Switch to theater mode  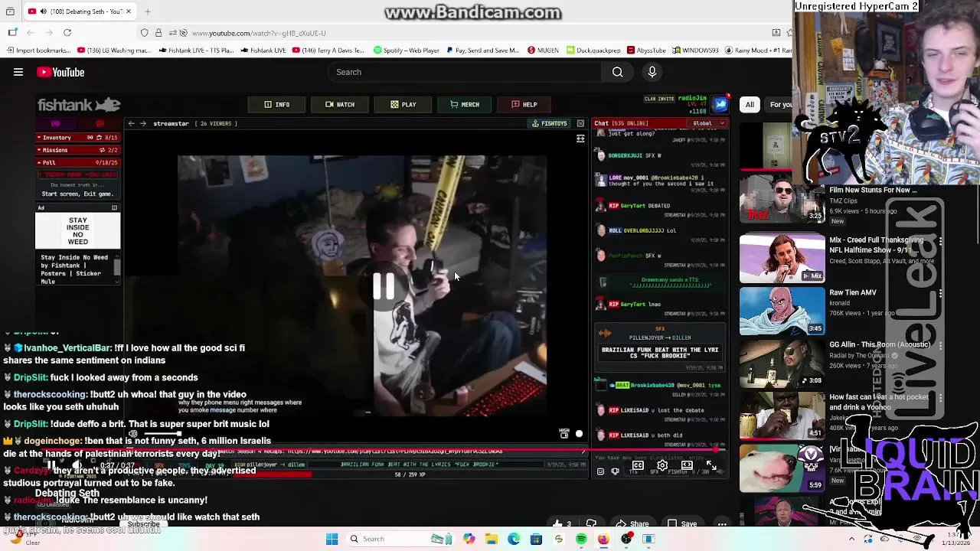[687, 465]
